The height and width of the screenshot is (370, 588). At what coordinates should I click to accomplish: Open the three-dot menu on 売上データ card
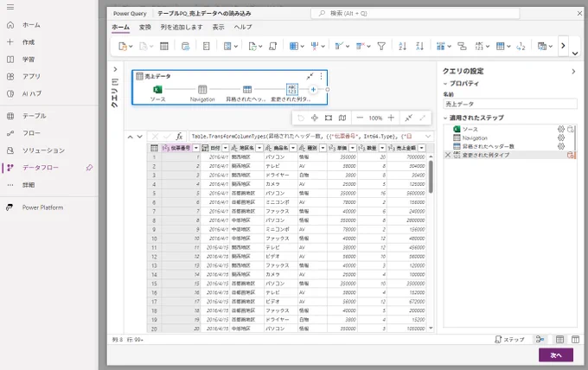pos(322,76)
